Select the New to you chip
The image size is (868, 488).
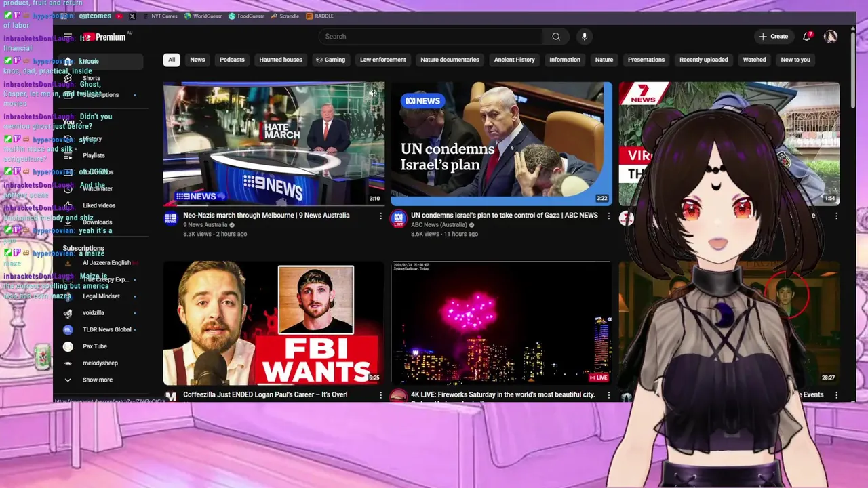coord(795,60)
